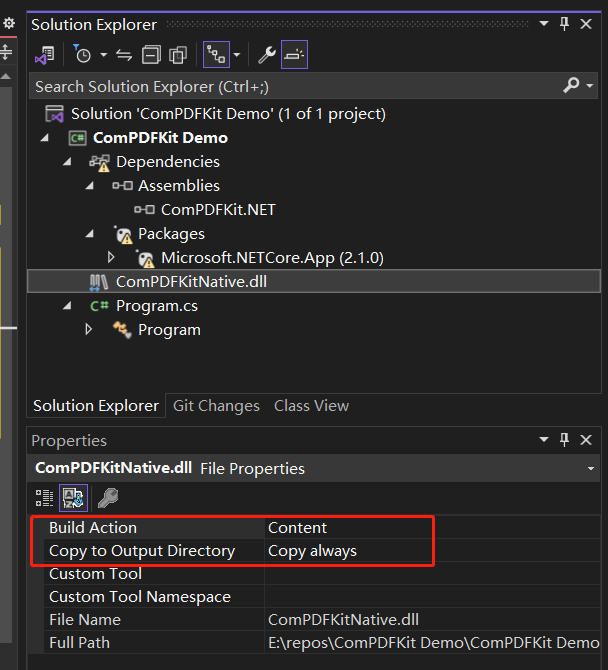The height and width of the screenshot is (670, 608).
Task: Collapse the ComPDFKit Demo project node
Action: click(44, 138)
